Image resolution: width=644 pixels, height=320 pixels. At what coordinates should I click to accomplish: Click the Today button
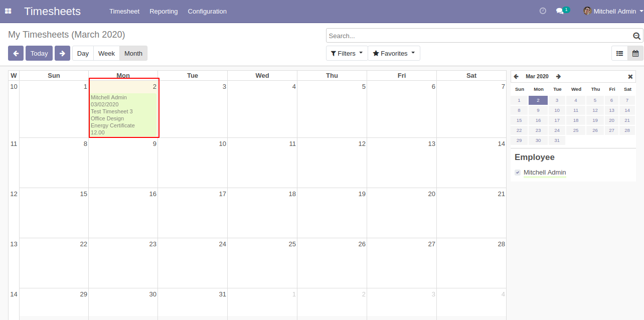click(39, 53)
